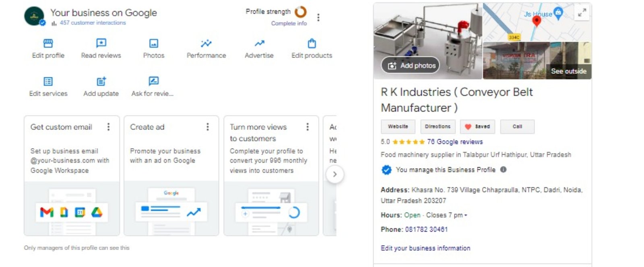Click the conveyor machine photo thumbnail

coord(428,41)
